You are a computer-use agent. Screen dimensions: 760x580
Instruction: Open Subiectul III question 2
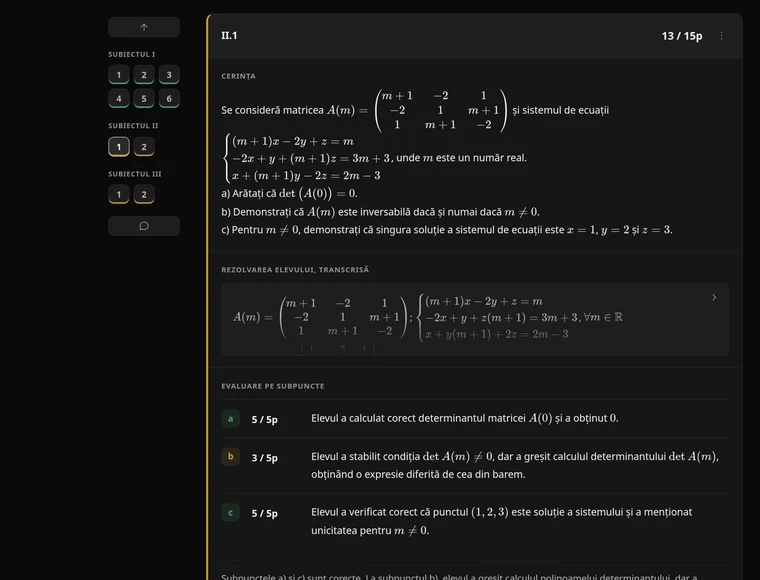tap(144, 194)
